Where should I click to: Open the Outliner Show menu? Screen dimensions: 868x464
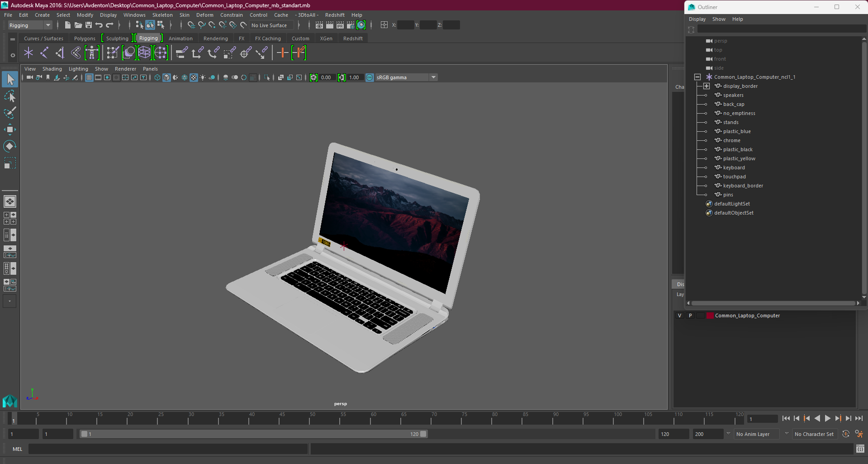[719, 19]
